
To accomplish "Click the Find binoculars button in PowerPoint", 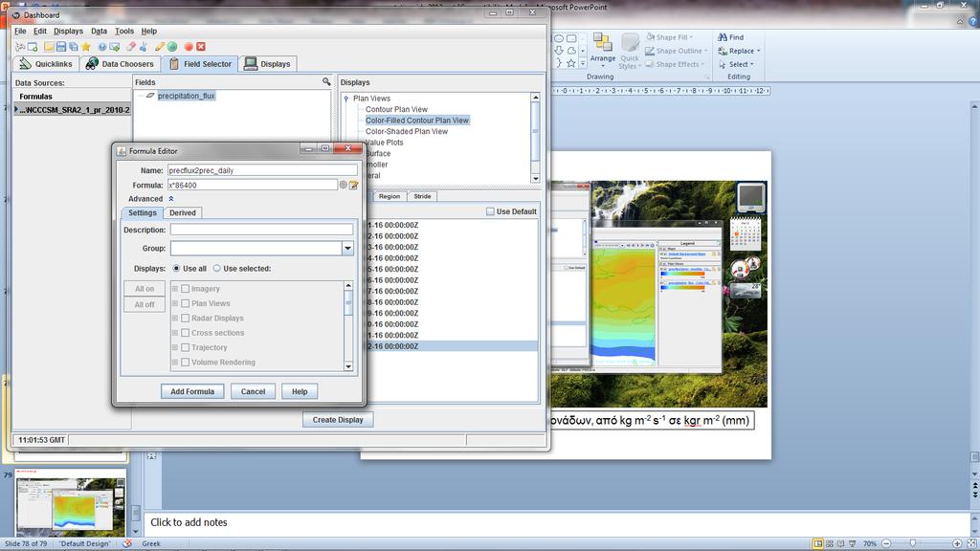I will point(730,37).
